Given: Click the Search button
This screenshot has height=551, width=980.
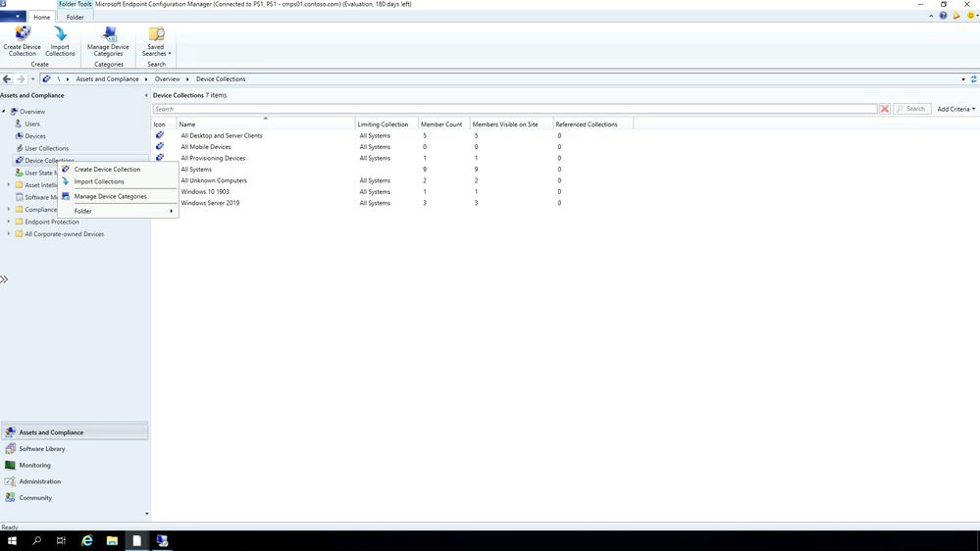Looking at the screenshot, I should click(912, 109).
